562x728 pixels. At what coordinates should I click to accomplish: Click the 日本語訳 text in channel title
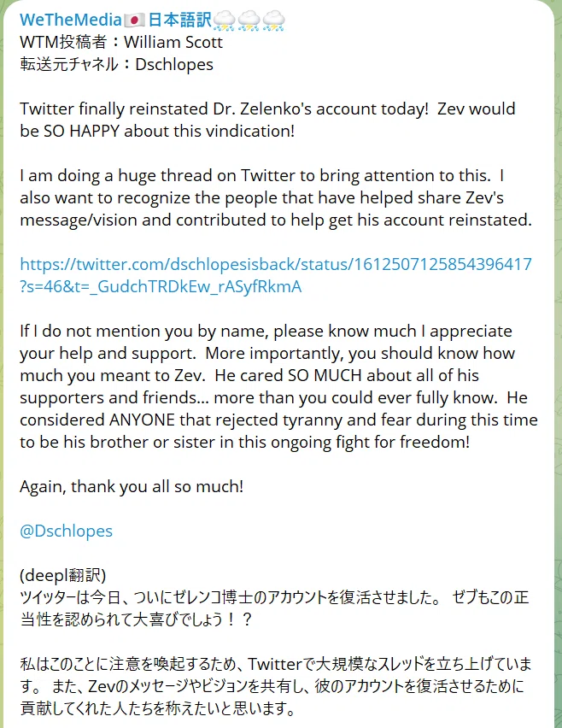pos(179,20)
